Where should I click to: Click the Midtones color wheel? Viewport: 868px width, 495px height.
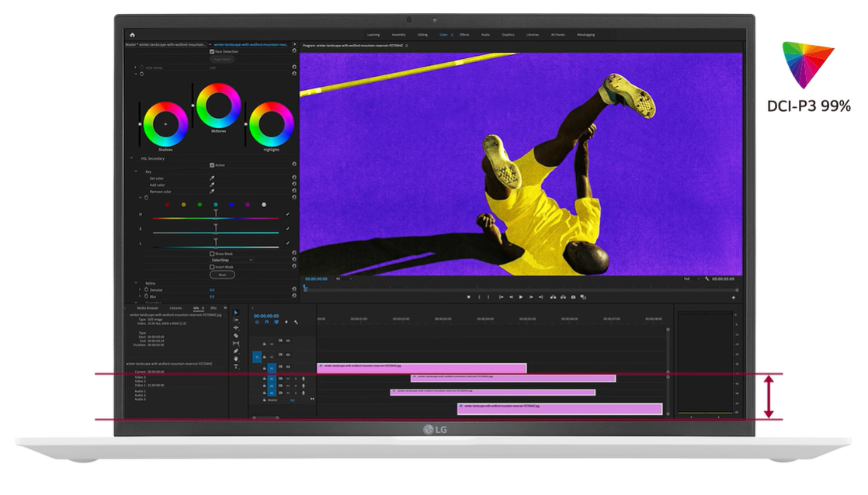point(219,105)
